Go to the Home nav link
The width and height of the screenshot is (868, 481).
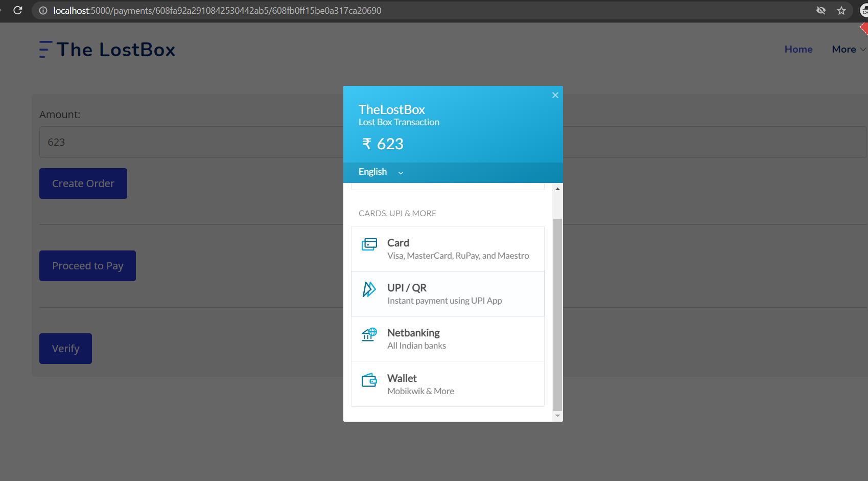coord(799,49)
